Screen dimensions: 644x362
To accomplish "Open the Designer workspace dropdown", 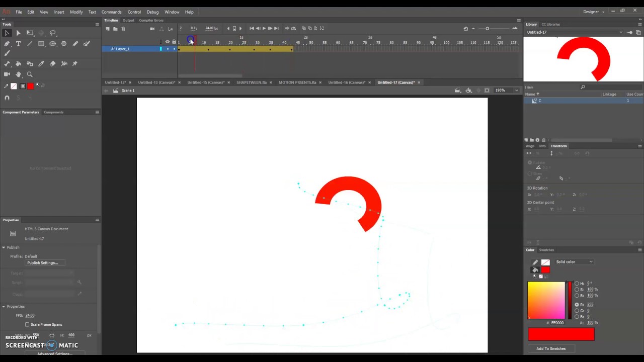I will [594, 12].
